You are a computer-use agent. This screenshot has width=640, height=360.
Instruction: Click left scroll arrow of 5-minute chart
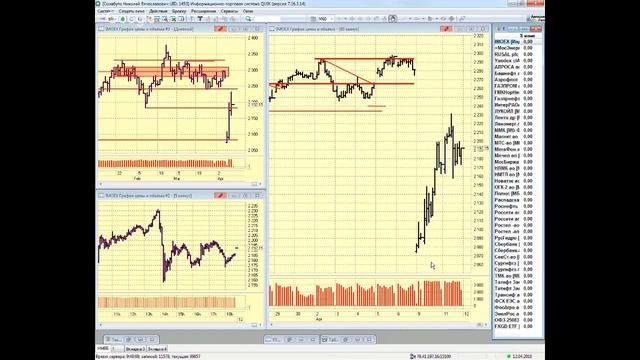point(100,325)
